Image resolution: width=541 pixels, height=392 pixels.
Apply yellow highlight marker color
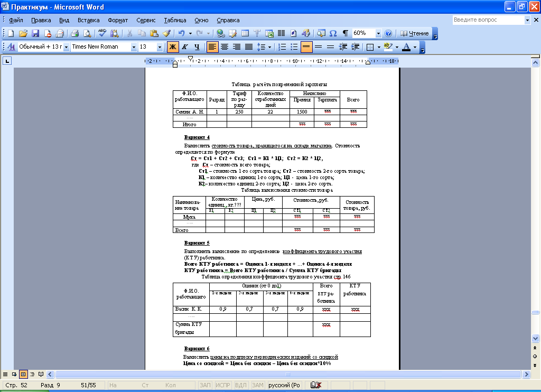coord(388,46)
